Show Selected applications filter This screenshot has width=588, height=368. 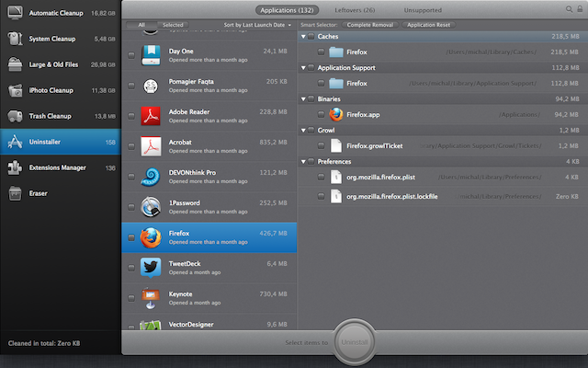tap(173, 25)
